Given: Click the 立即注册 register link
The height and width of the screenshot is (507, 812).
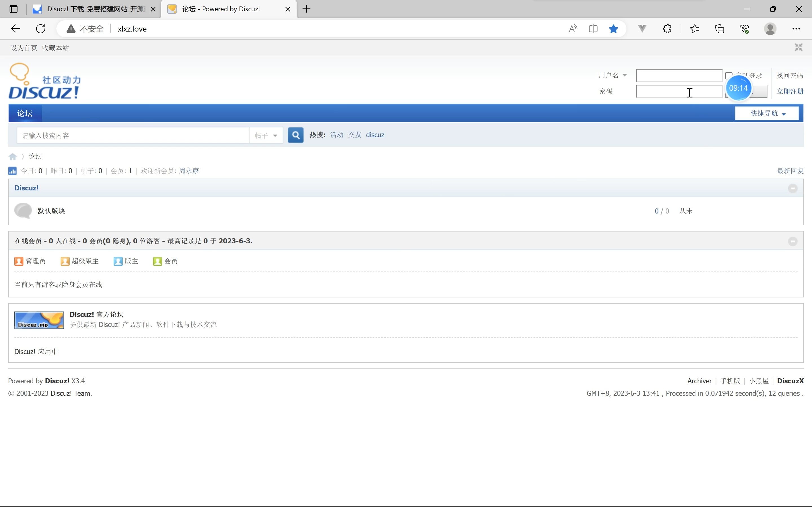Looking at the screenshot, I should tap(789, 92).
